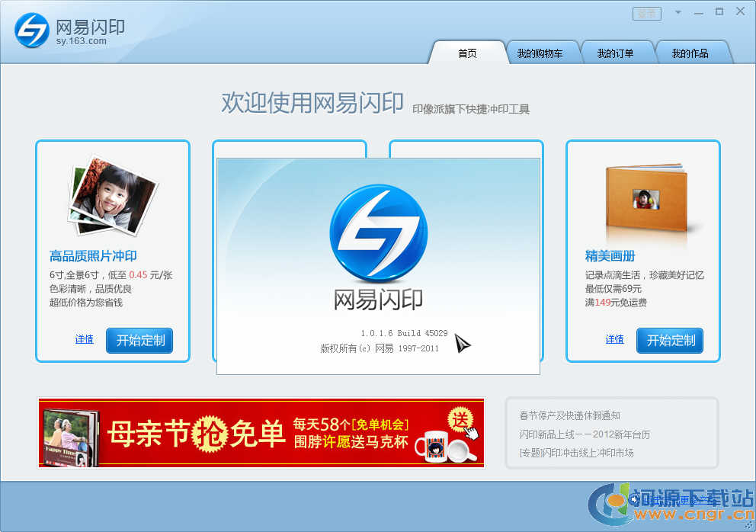Image resolution: width=756 pixels, height=532 pixels.
Task: Open the title bar dropdown arrow menu
Action: (678, 12)
